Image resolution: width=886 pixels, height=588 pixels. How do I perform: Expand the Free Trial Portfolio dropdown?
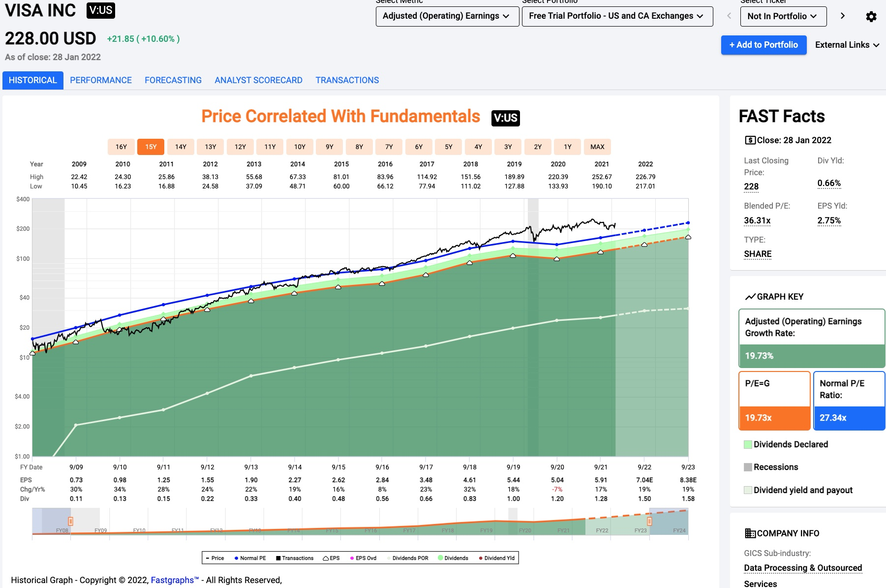tap(617, 16)
